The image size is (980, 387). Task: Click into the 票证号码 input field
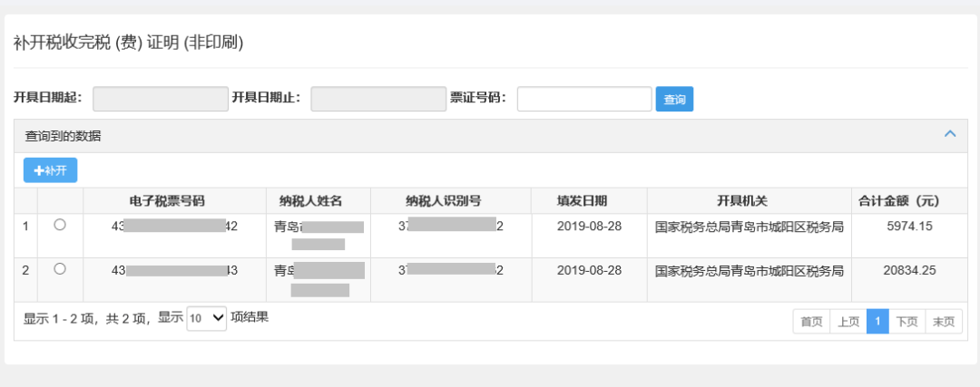click(x=584, y=100)
